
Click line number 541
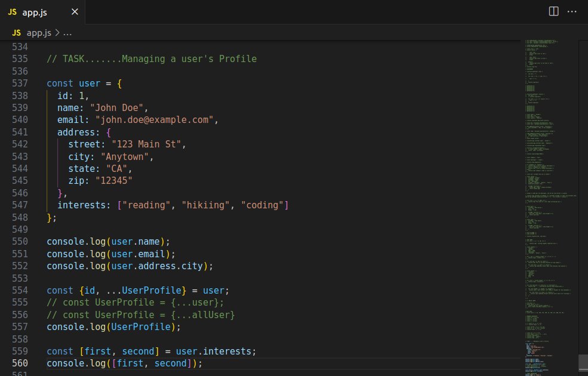20,132
